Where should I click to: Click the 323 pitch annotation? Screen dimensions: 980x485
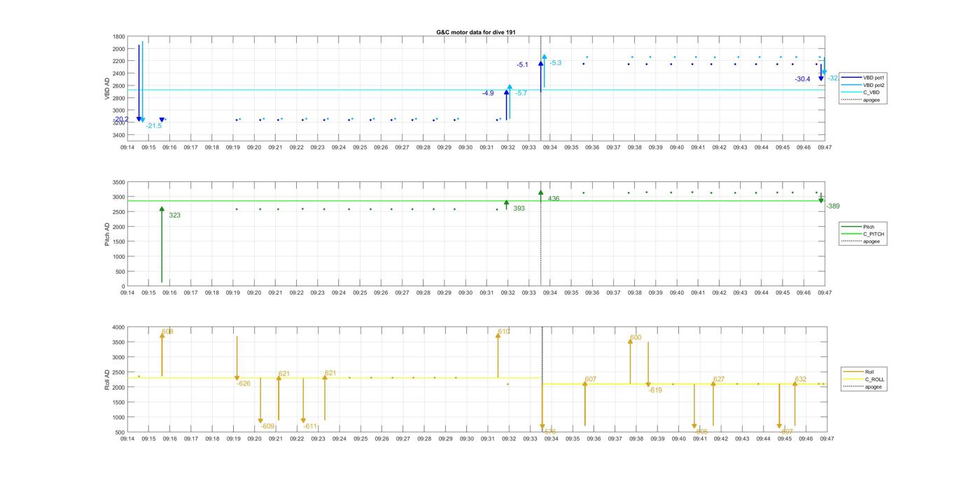point(174,216)
